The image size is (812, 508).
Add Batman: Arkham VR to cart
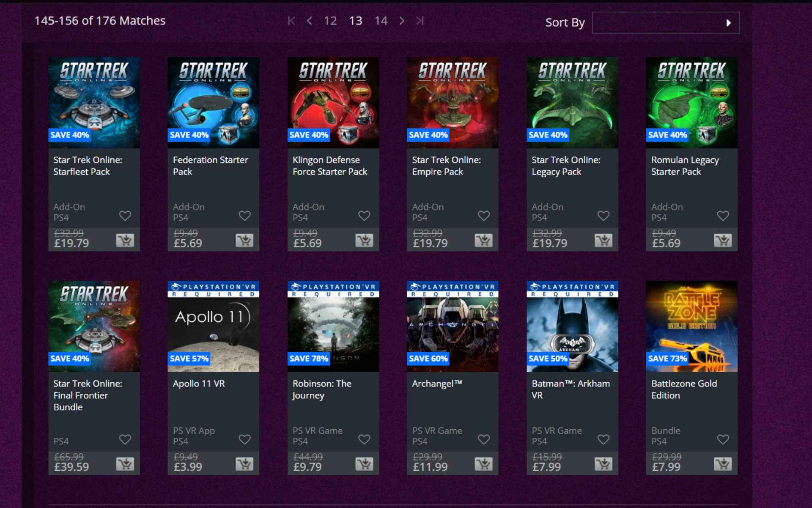[604, 464]
